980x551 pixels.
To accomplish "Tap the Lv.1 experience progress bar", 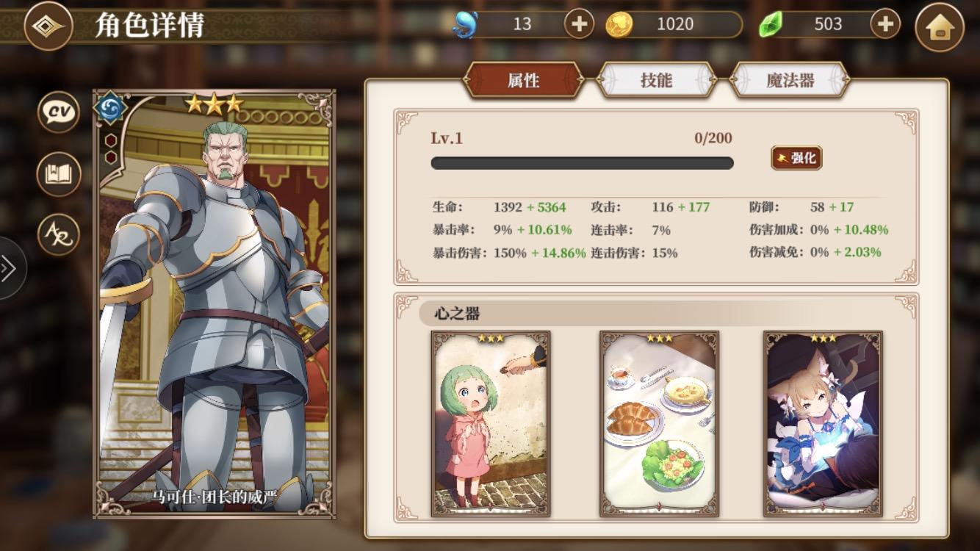I will click(x=582, y=163).
